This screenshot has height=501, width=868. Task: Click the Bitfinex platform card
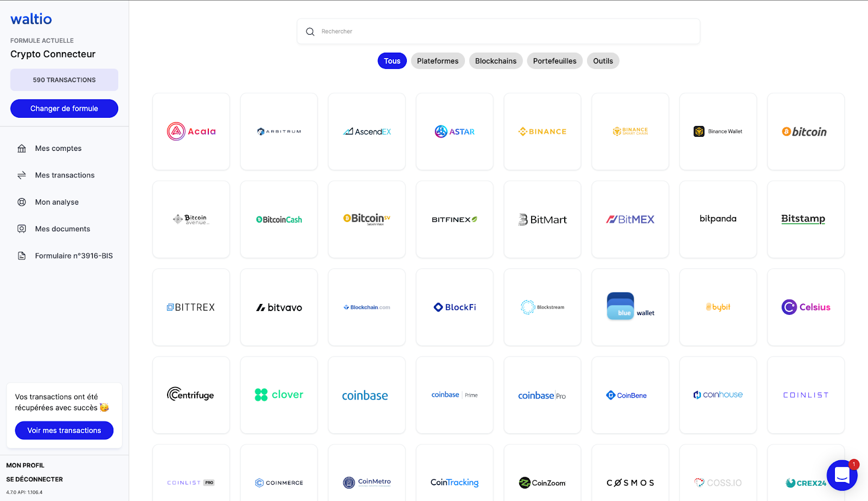(x=455, y=219)
